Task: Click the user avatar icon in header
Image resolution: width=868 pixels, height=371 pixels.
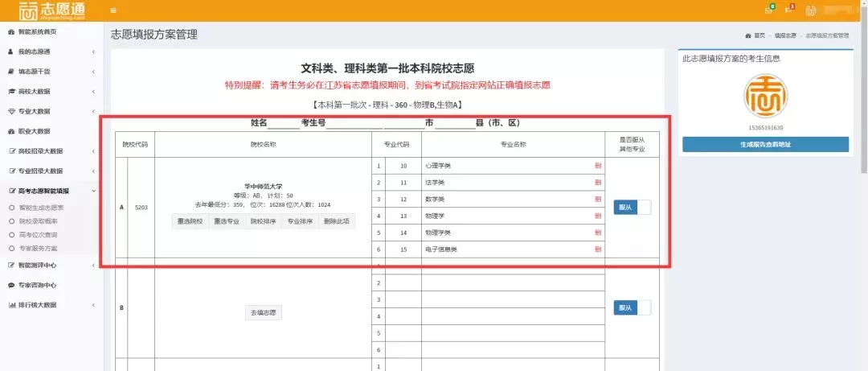Action: tap(811, 10)
